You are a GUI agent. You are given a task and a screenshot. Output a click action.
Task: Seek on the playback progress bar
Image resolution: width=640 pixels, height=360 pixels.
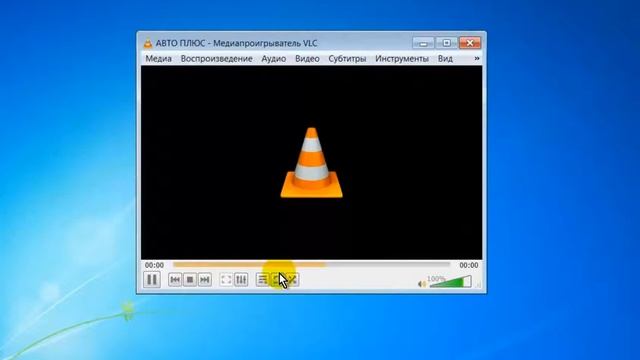311,265
